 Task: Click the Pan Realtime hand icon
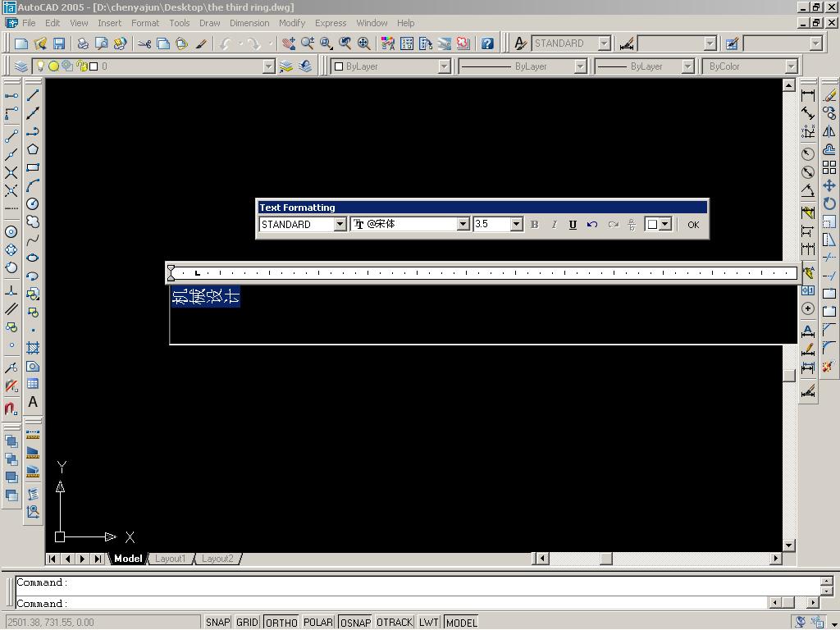(289, 43)
